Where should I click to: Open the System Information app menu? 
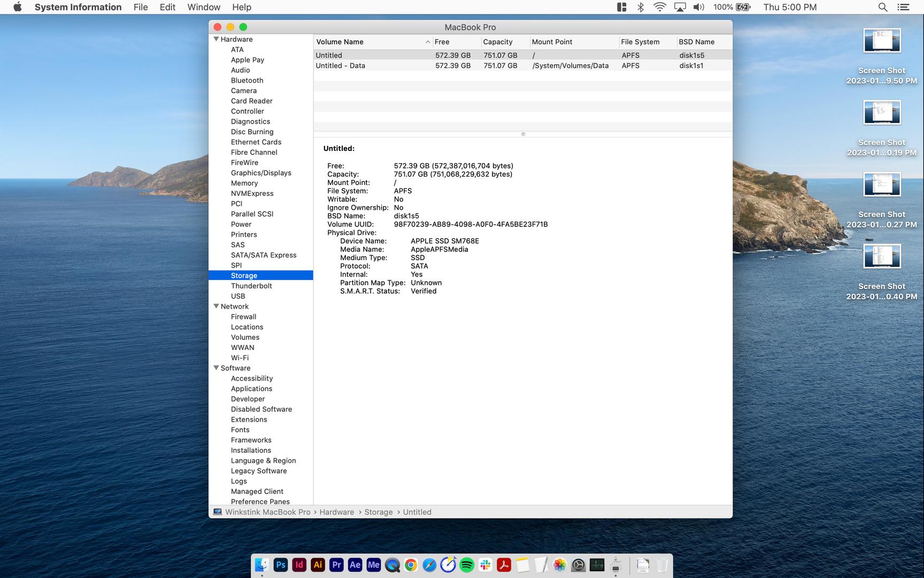pyautogui.click(x=78, y=7)
